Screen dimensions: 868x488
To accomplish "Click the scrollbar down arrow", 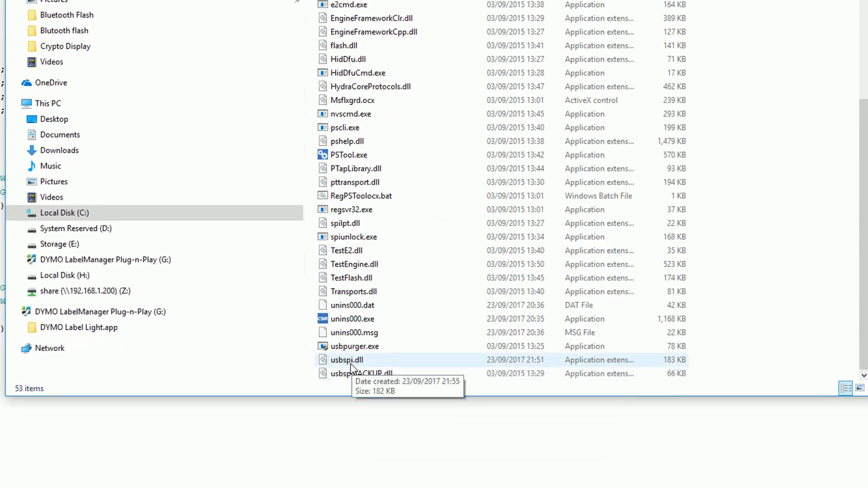I will tap(864, 375).
